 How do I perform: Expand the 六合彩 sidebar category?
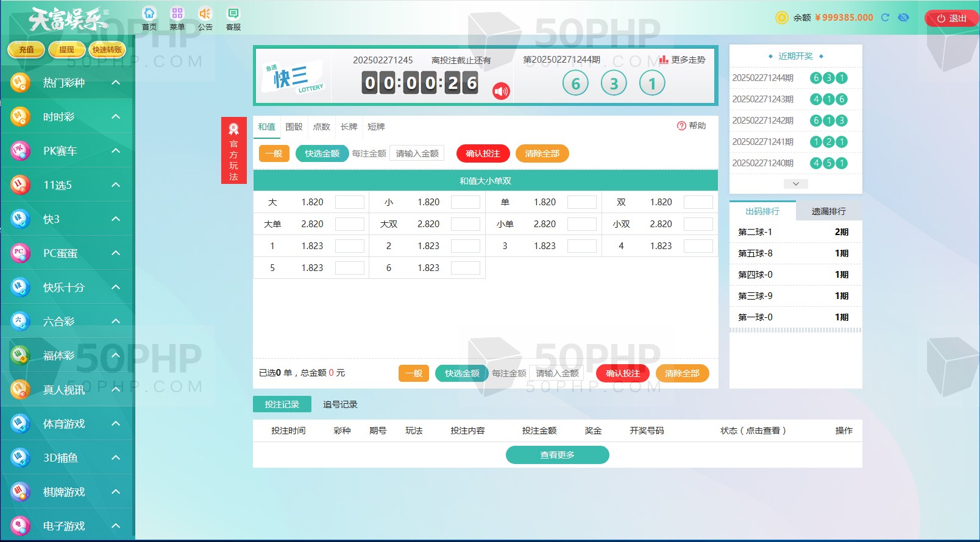click(x=116, y=322)
